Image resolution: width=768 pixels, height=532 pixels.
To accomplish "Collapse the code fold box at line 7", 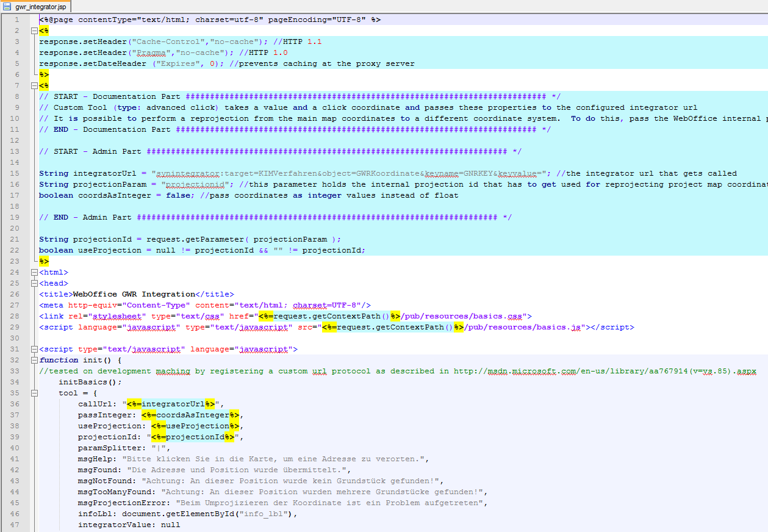I will click(35, 85).
